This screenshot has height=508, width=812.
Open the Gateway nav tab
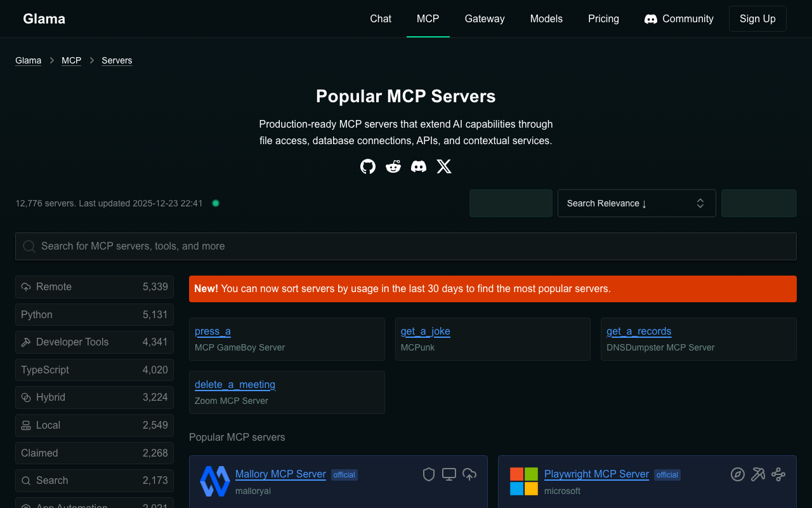[485, 19]
